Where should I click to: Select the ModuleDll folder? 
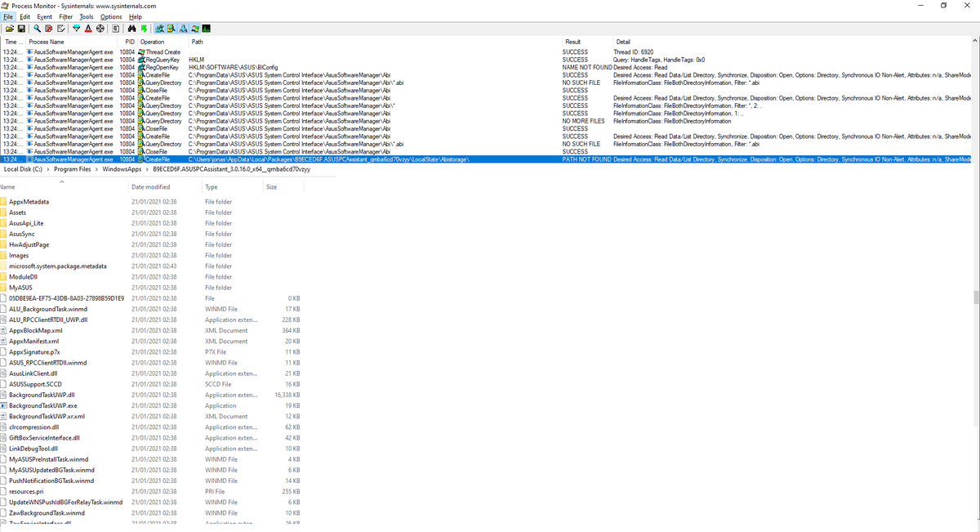(x=23, y=276)
